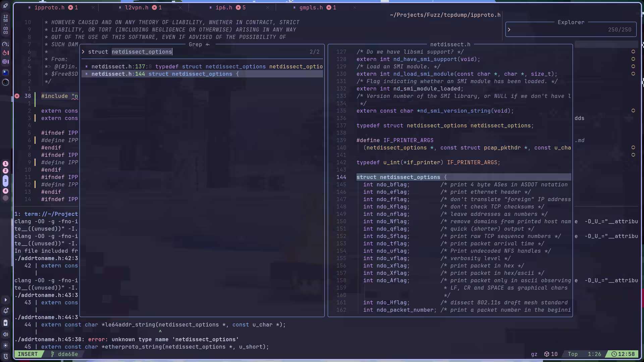Click the rocket launcher icon in sidebar
Screen dimensions: 644x362
5,6
